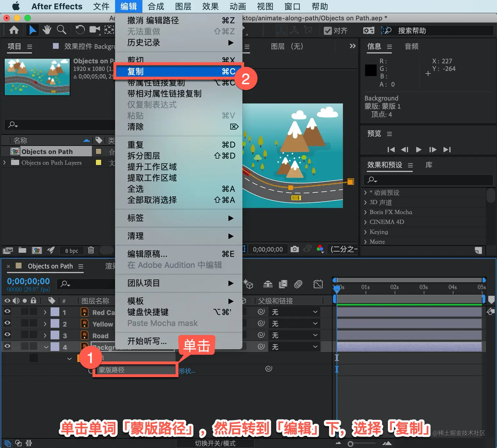Expand the 动画预设 effects category

pyautogui.click(x=365, y=193)
